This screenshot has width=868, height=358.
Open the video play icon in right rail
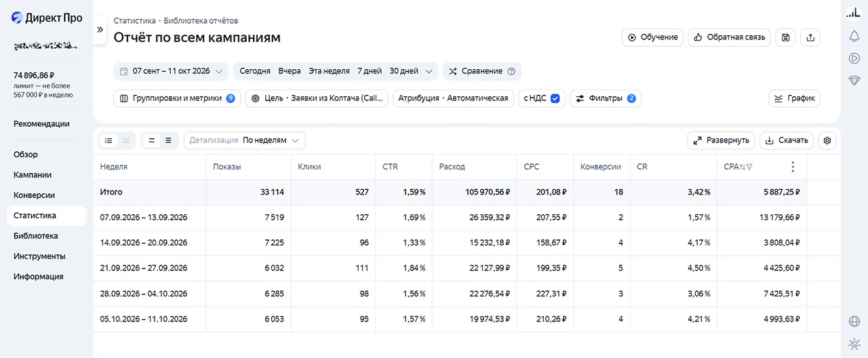tap(854, 58)
